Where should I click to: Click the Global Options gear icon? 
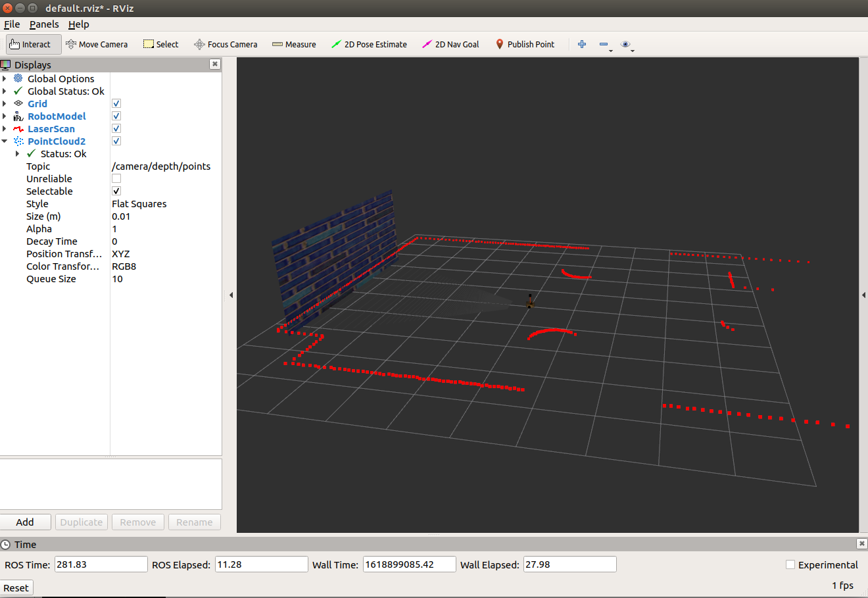18,78
